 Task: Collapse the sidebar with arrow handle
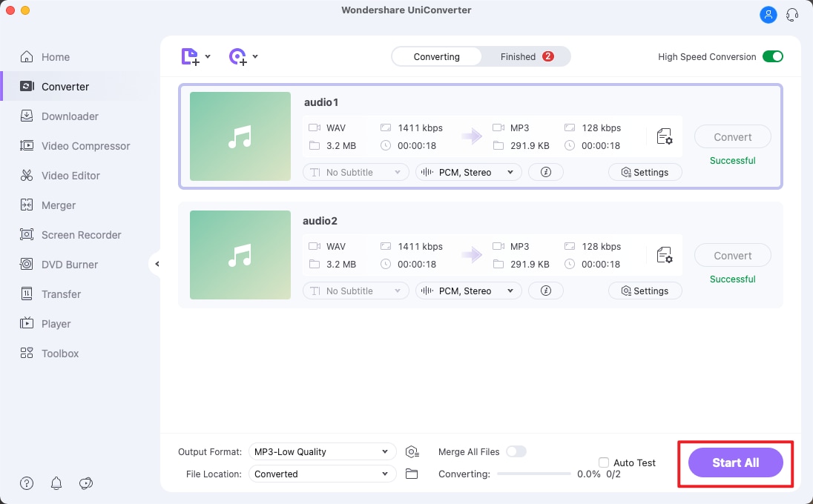[156, 264]
